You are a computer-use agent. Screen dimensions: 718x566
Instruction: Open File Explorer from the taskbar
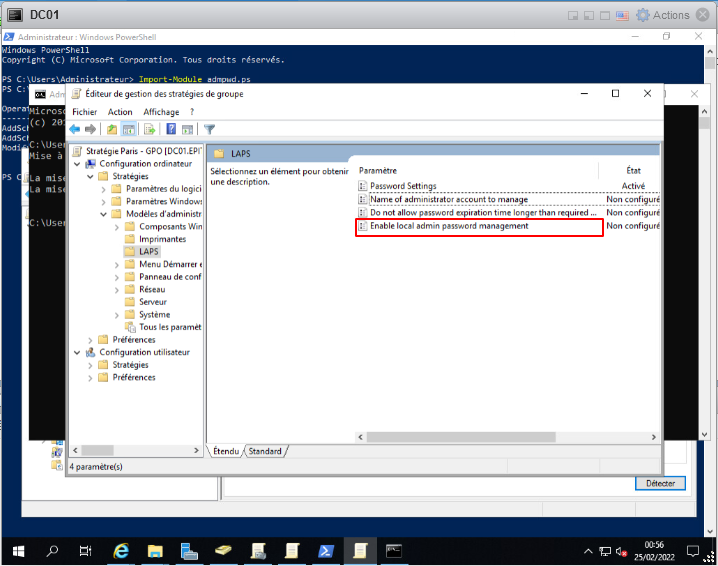155,551
